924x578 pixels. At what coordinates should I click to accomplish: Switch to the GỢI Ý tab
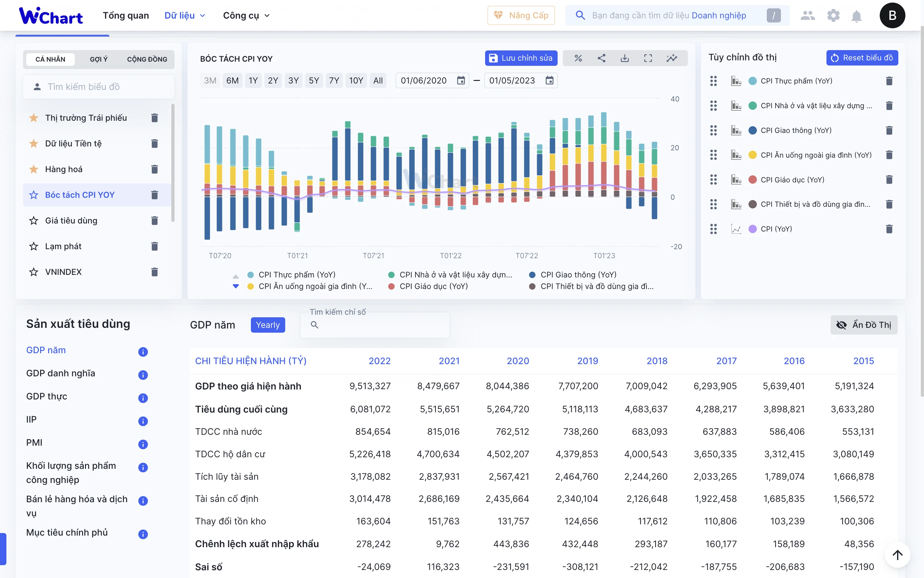coord(98,59)
